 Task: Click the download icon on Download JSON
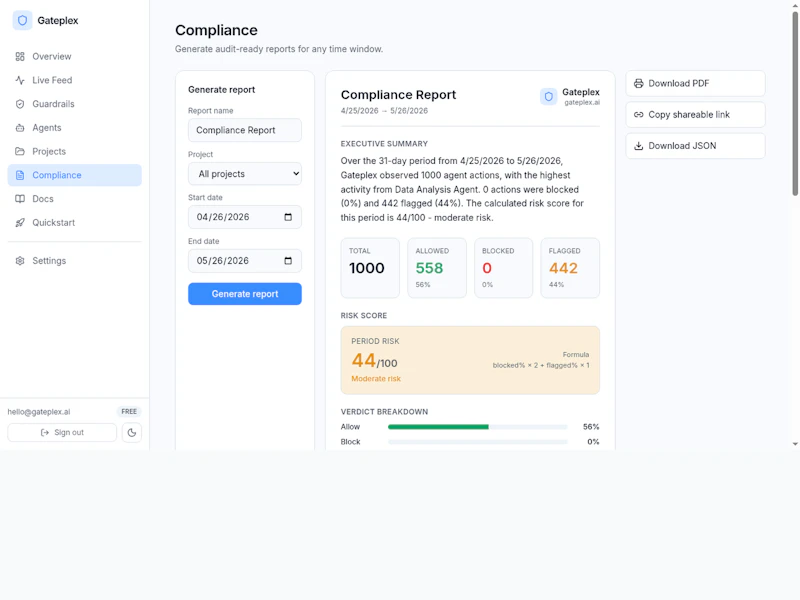638,146
